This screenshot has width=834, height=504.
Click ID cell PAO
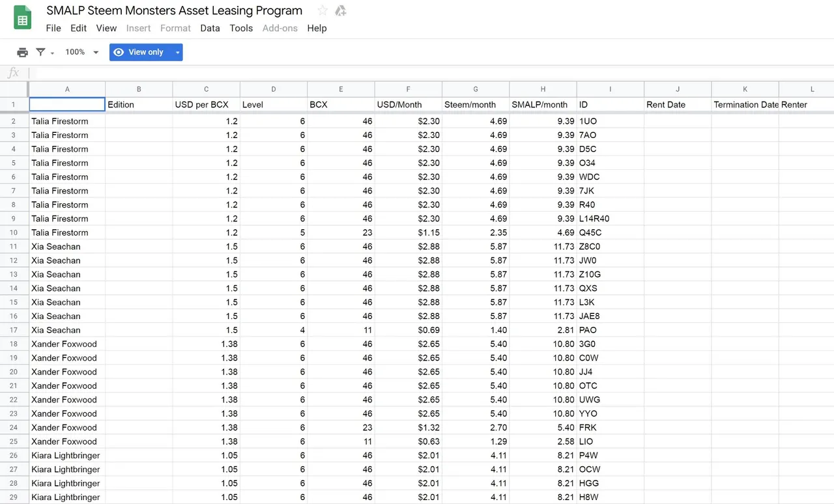pyautogui.click(x=610, y=330)
